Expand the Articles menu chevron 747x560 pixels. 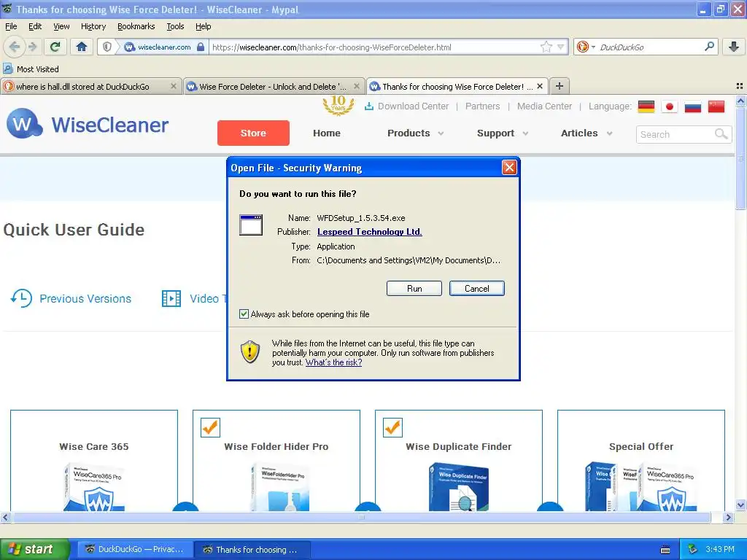point(609,133)
